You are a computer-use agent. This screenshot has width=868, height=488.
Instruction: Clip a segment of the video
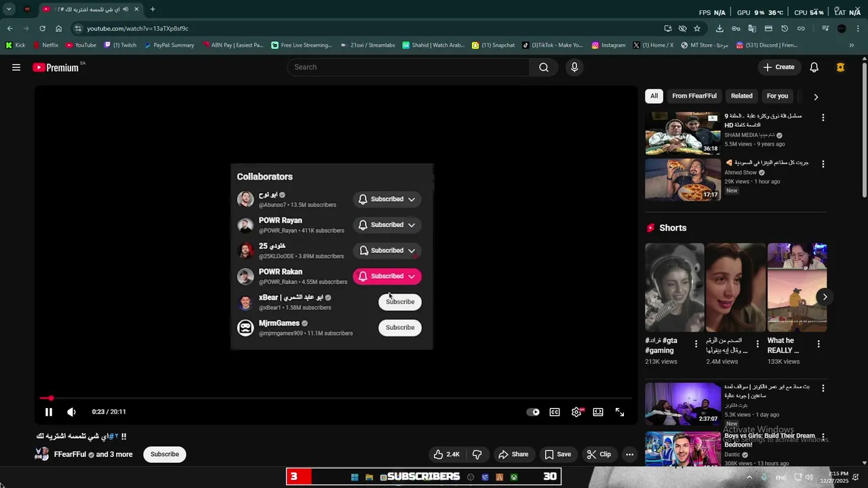(599, 454)
